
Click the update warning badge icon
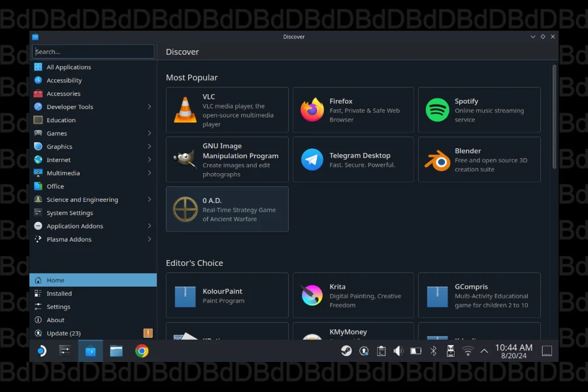click(148, 333)
